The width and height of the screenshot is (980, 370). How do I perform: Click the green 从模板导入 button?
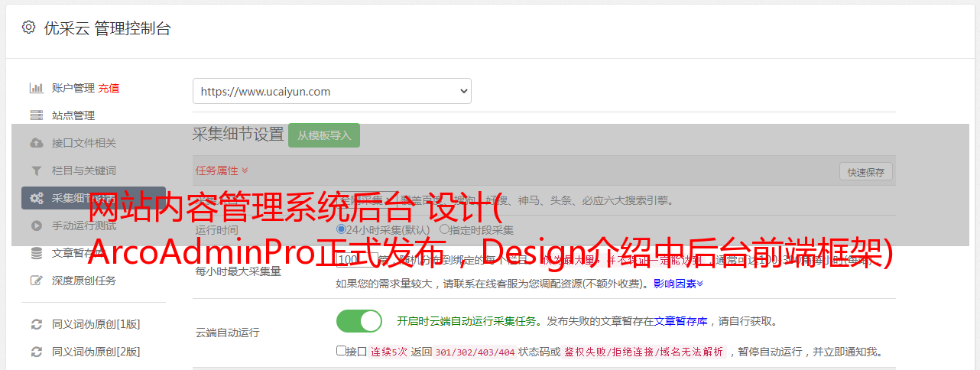coord(324,135)
